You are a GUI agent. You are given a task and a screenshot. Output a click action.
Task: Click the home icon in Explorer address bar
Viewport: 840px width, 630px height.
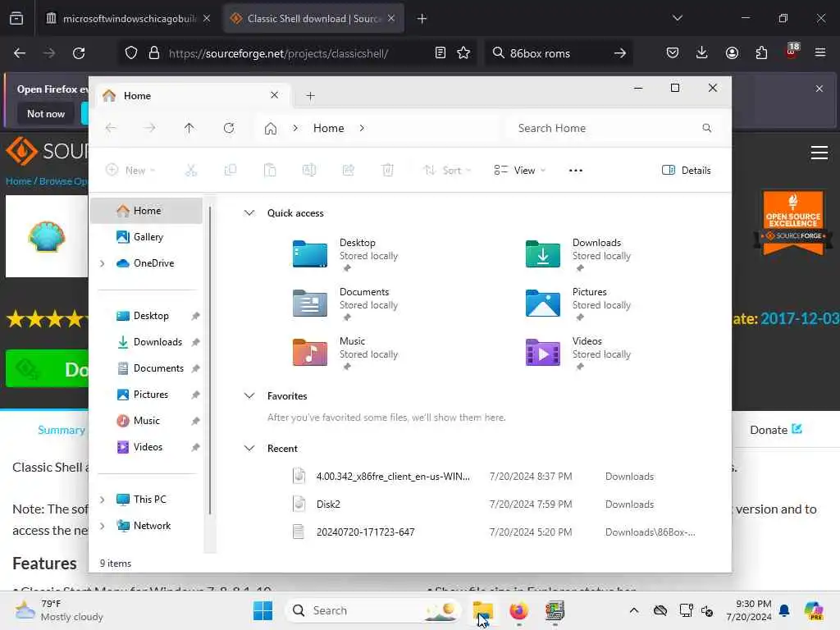tap(271, 128)
